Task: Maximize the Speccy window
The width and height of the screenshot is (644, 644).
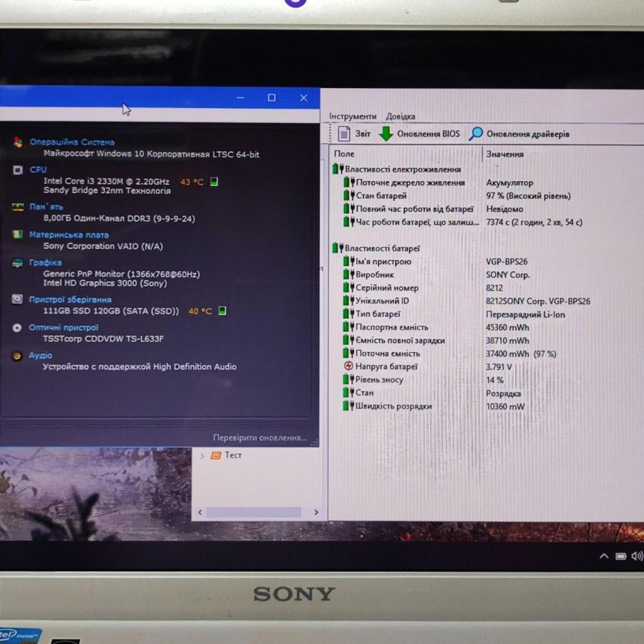Action: 271,98
